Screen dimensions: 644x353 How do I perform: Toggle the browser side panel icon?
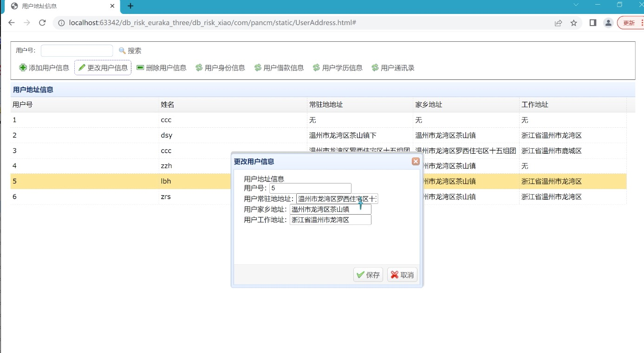(x=593, y=23)
